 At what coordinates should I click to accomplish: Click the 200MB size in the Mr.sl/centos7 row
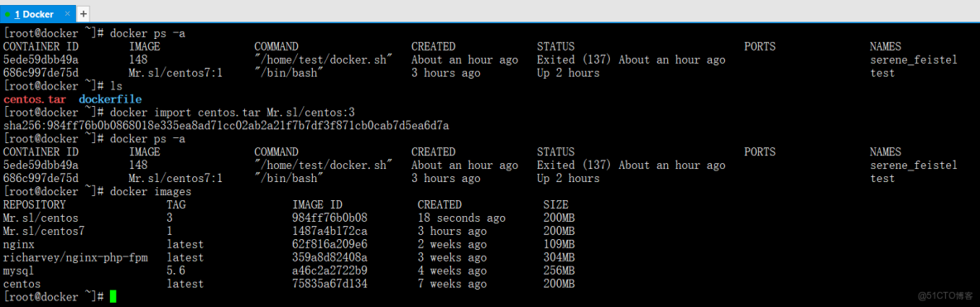point(560,232)
